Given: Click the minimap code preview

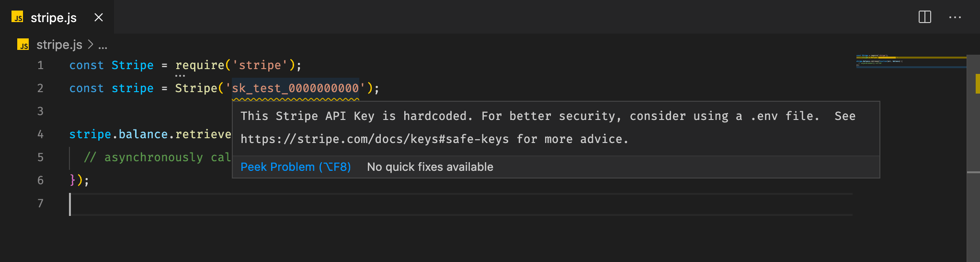Looking at the screenshot, I should click(910, 61).
